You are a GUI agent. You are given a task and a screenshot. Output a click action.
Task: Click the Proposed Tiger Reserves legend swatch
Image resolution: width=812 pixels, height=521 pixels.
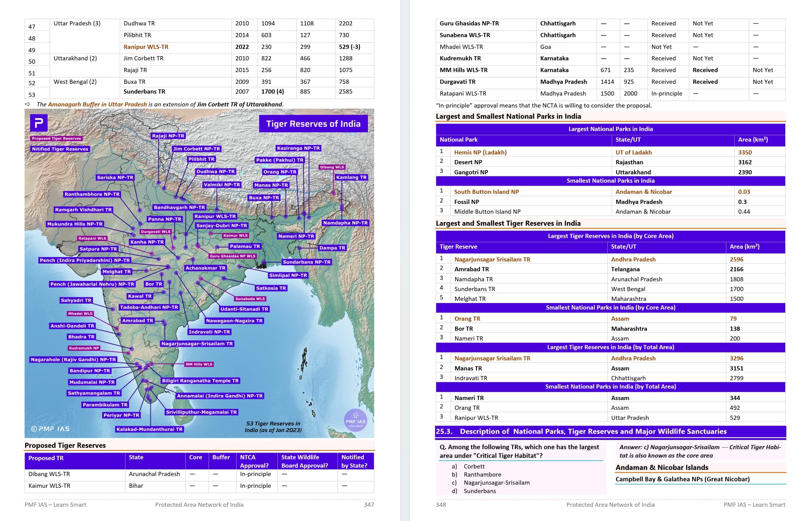coord(56,138)
